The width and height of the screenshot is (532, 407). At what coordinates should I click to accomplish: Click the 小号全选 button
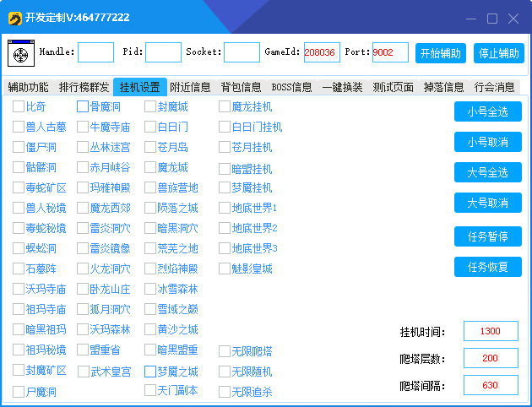coord(487,111)
